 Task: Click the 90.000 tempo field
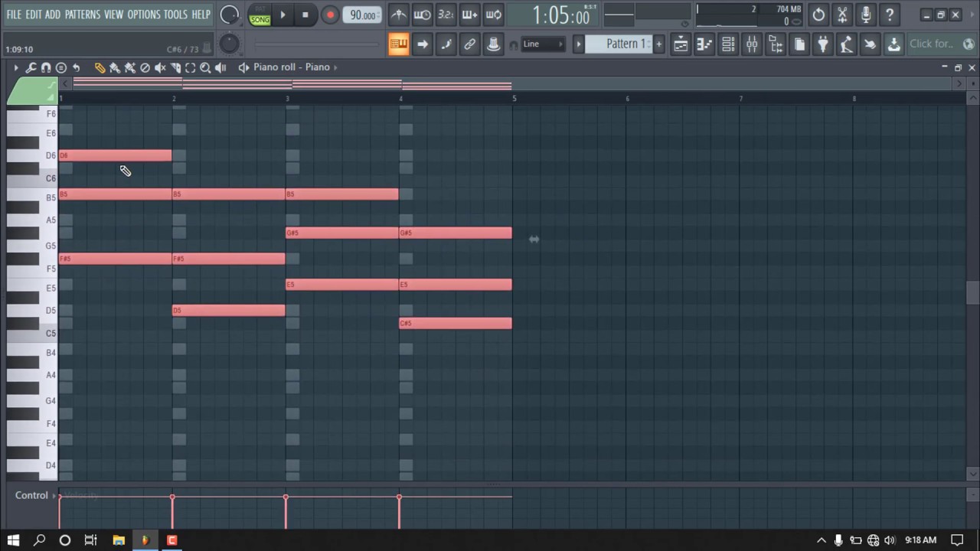coord(362,15)
